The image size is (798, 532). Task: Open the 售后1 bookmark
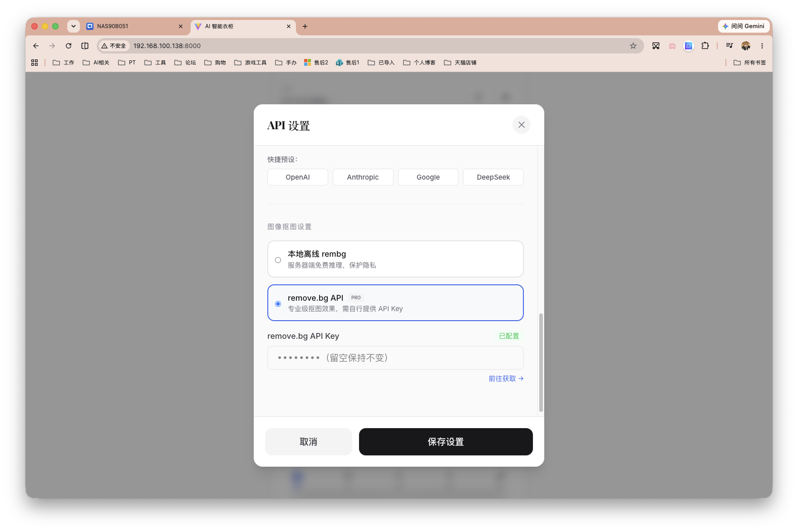[x=348, y=63]
